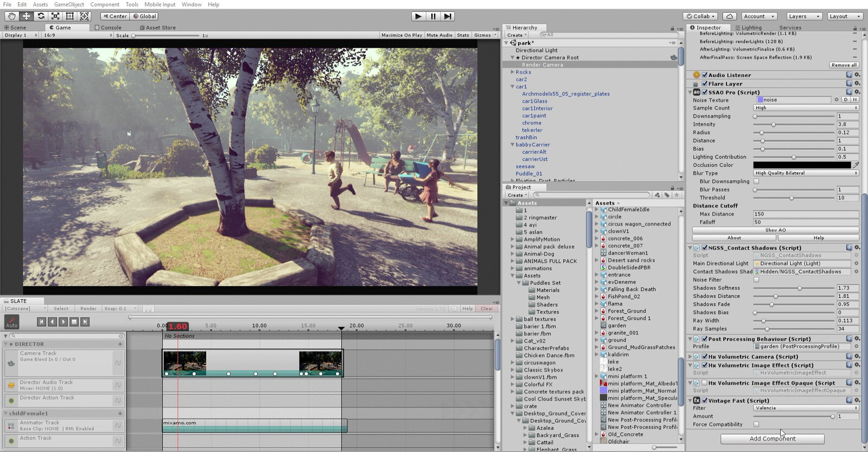Click the Camera Track camera icon
868x452 pixels.
pos(11,363)
